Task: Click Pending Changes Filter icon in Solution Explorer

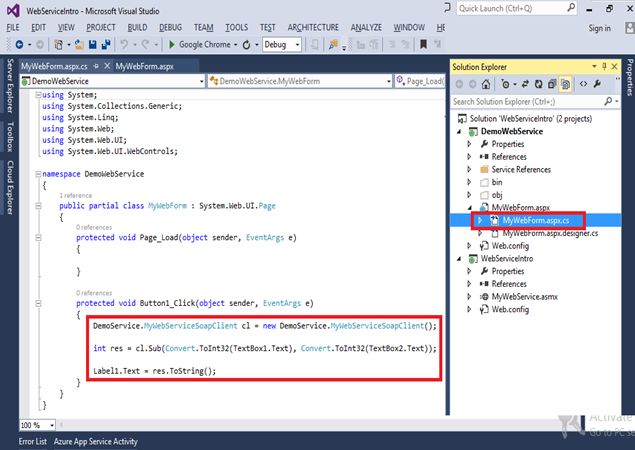Action: click(x=505, y=84)
